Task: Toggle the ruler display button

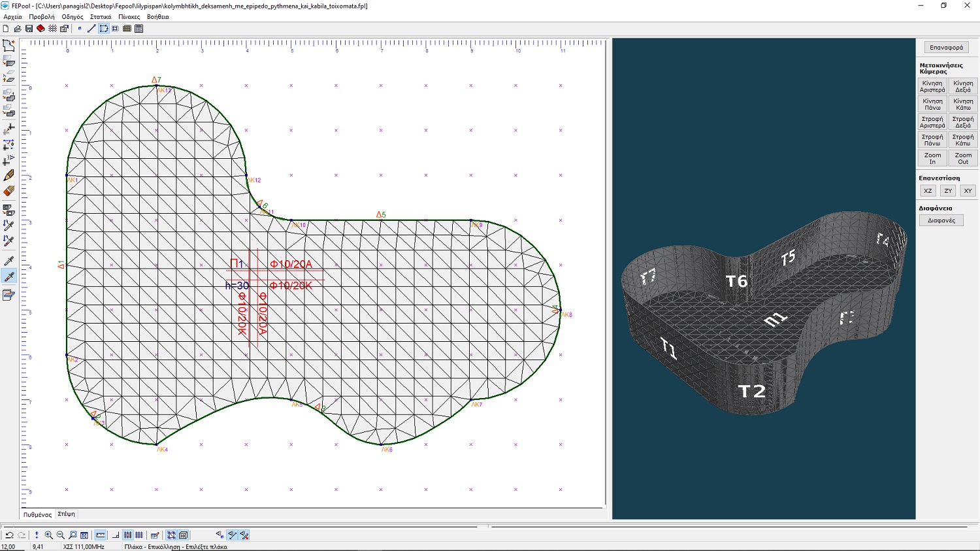Action: click(x=100, y=535)
